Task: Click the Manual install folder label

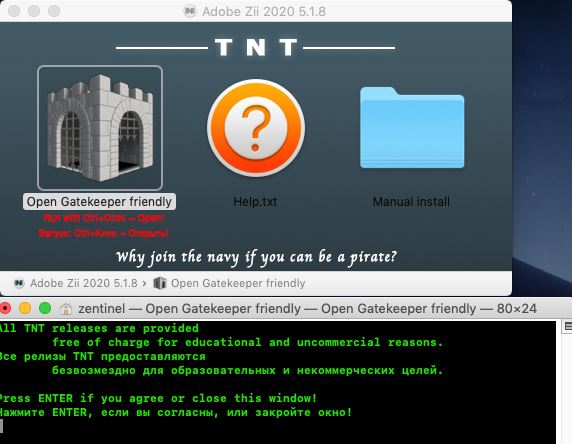Action: click(x=411, y=202)
